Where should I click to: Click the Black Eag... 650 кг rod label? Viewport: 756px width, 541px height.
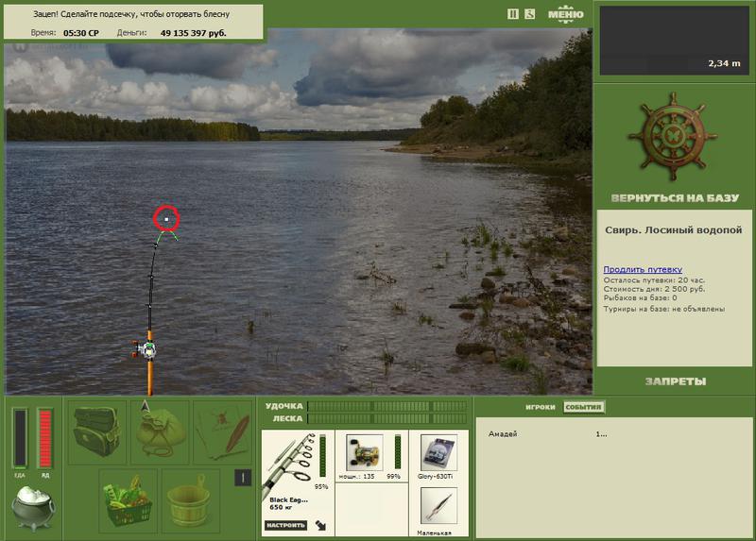coord(288,503)
